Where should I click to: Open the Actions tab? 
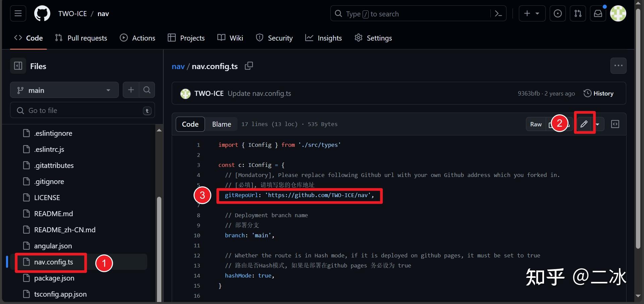point(138,38)
